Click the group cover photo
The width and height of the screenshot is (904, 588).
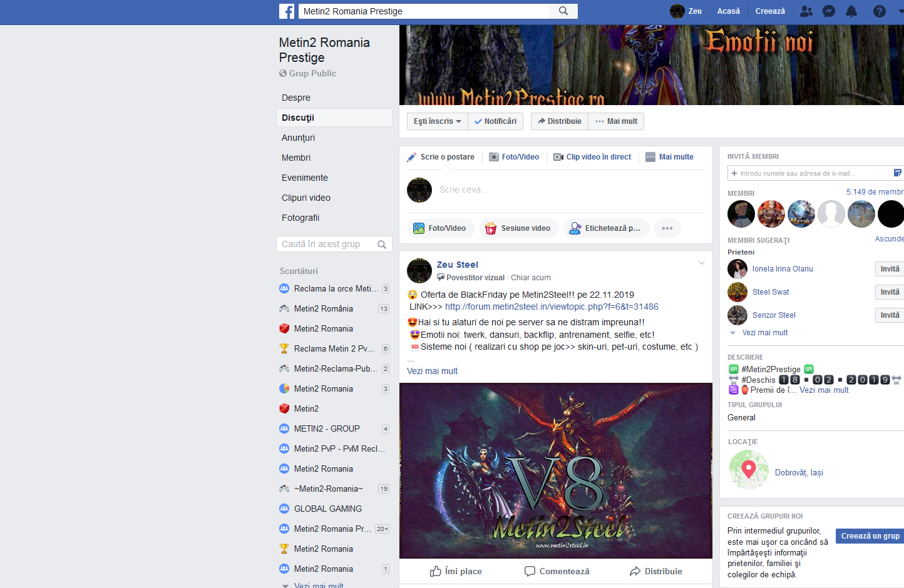pos(652,65)
